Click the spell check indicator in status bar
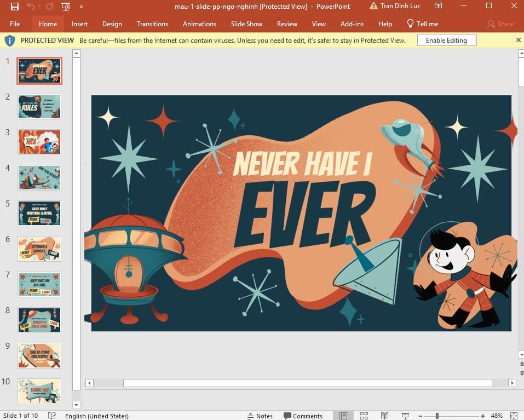 pyautogui.click(x=51, y=416)
